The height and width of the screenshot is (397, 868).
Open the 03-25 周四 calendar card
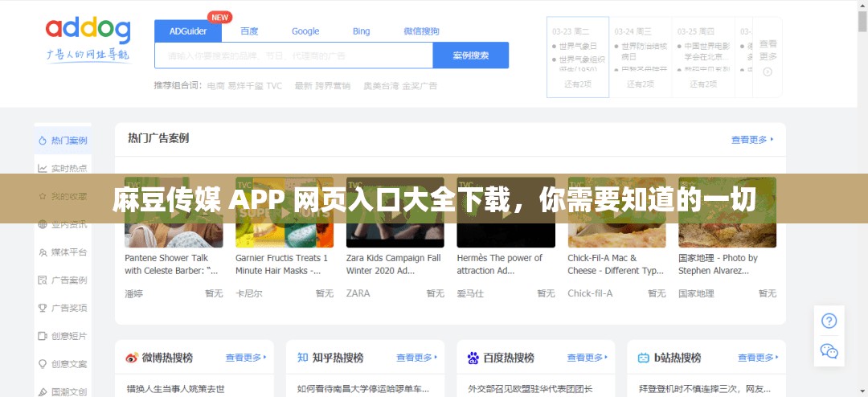[x=703, y=58]
